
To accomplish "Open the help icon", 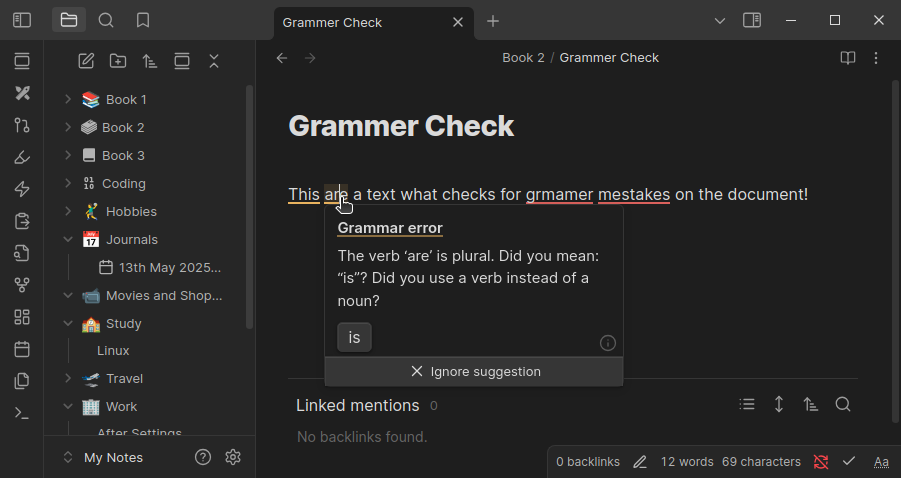I will click(203, 457).
